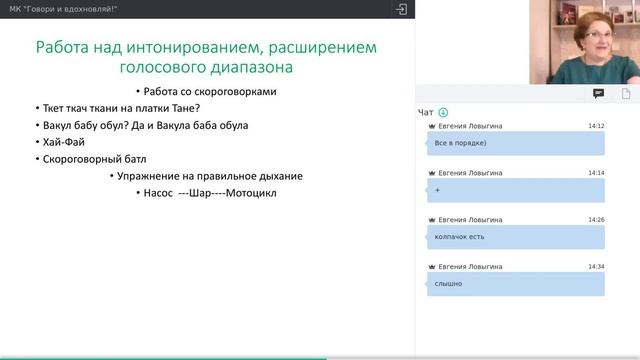Click the 'Все в порядке)' chat message
Viewport: 640px width, 360px height.
click(x=516, y=143)
